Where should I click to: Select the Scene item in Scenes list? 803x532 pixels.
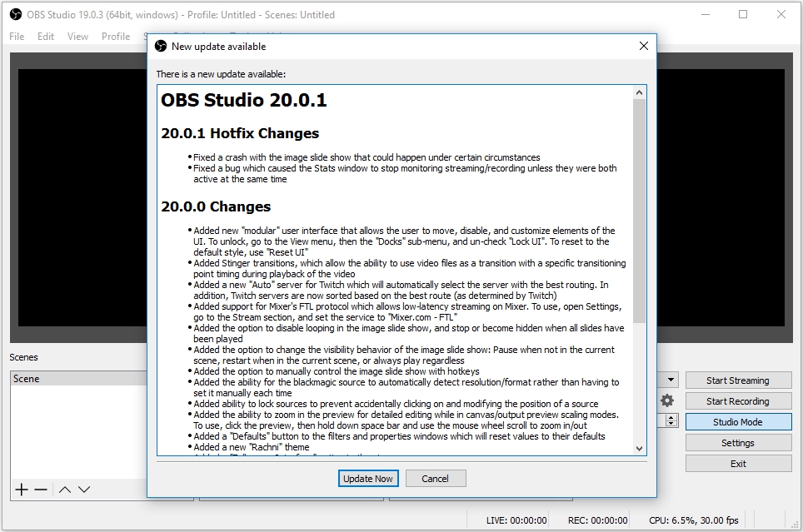pos(79,378)
